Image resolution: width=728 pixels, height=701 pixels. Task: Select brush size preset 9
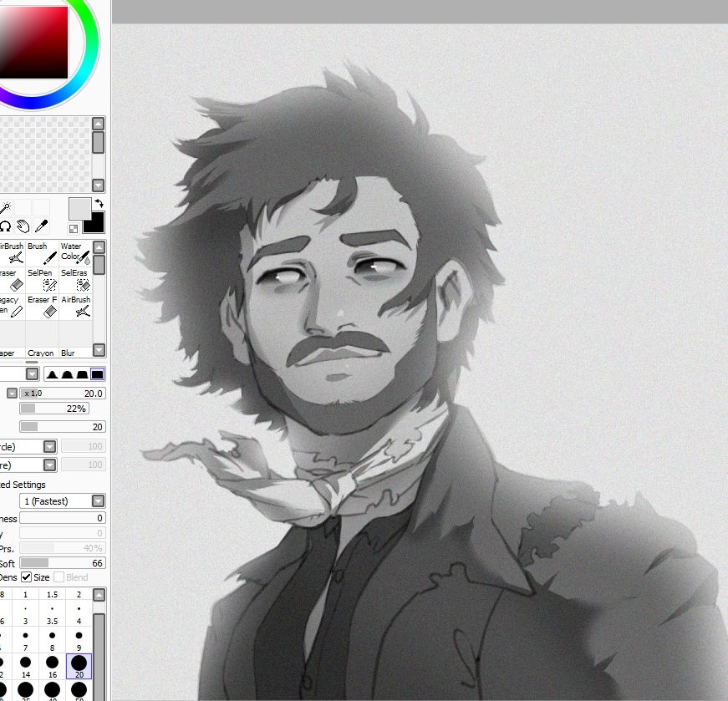click(79, 640)
